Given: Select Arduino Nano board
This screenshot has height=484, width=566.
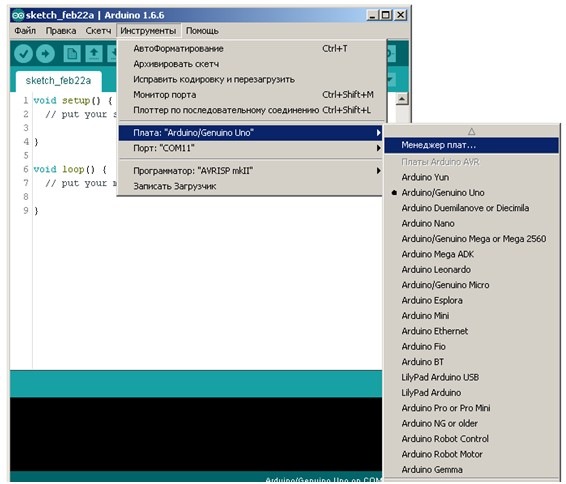Looking at the screenshot, I should click(471, 224).
